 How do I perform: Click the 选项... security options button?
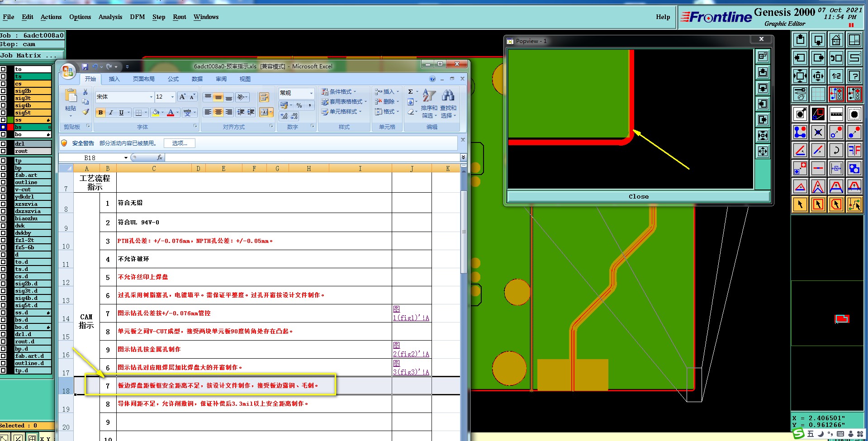180,143
